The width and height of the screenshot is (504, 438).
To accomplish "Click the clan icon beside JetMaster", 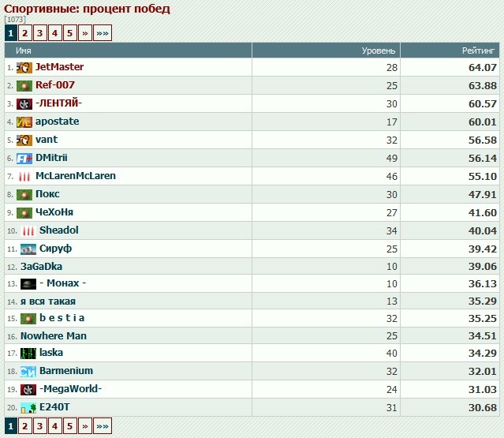I will coord(24,68).
